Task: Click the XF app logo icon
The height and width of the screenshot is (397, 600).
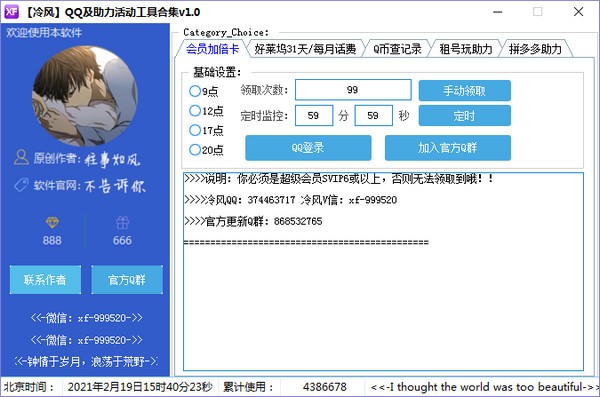Action: (x=11, y=12)
